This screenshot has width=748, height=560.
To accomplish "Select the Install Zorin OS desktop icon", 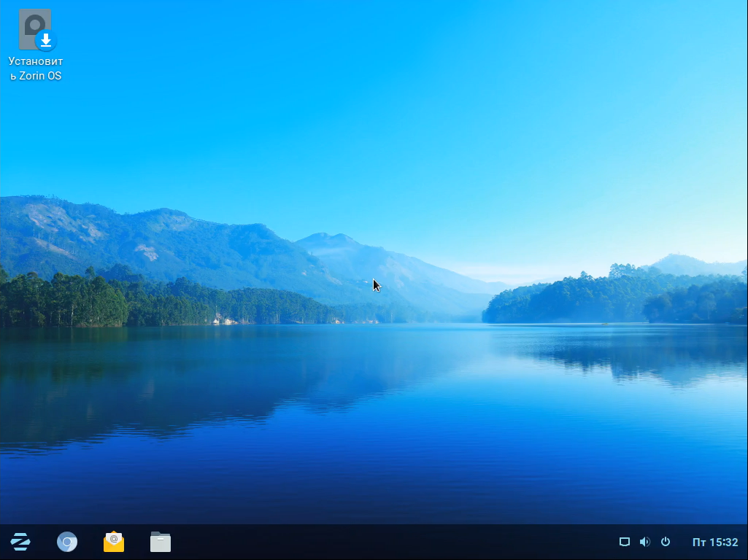I will coord(36,31).
